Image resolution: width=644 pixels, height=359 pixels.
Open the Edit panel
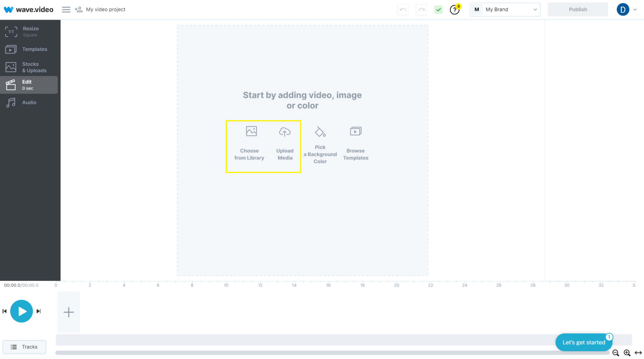[30, 84]
